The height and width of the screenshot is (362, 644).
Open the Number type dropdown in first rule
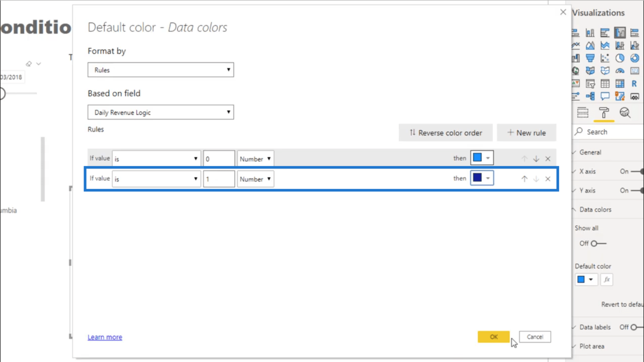255,159
